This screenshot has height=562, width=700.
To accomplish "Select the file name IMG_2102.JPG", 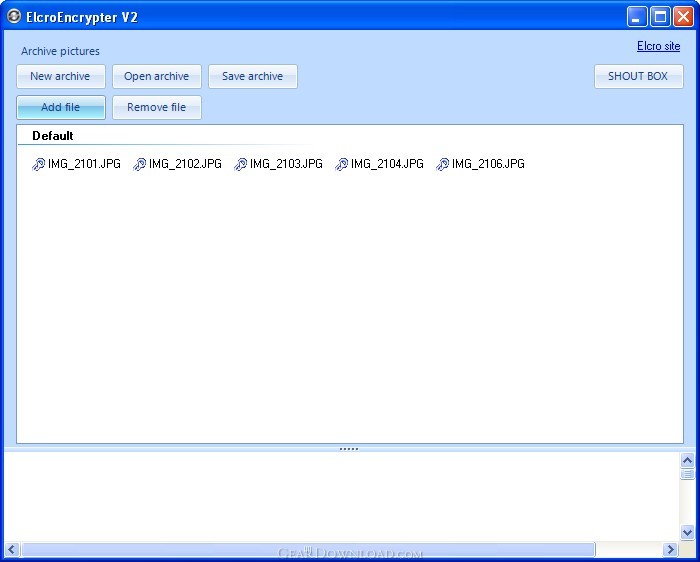I will pos(185,164).
